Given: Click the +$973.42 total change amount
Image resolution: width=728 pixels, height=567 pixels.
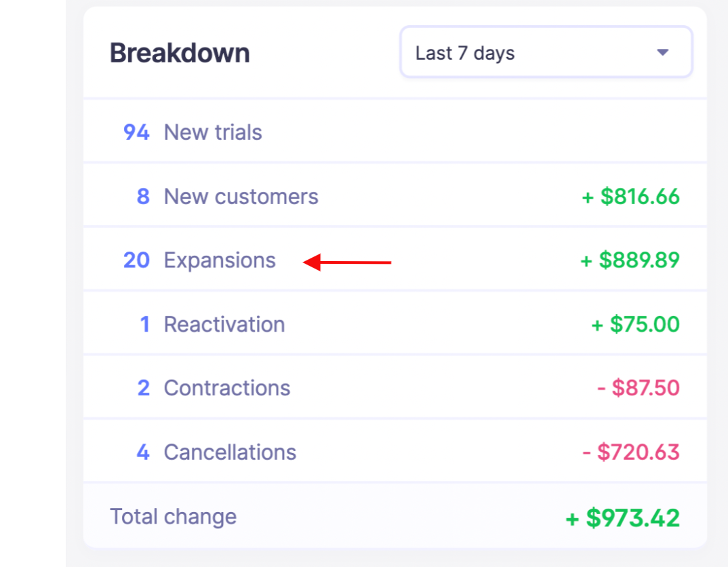Looking at the screenshot, I should point(622,517).
